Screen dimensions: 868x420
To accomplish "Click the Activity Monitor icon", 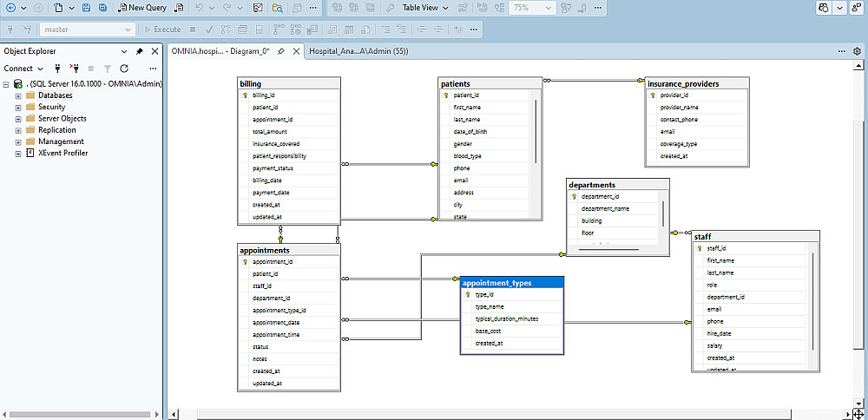I will [x=258, y=8].
